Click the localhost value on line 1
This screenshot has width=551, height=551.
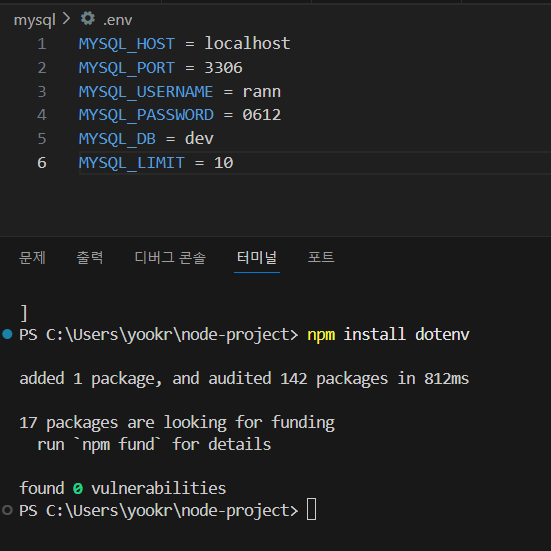[x=247, y=43]
